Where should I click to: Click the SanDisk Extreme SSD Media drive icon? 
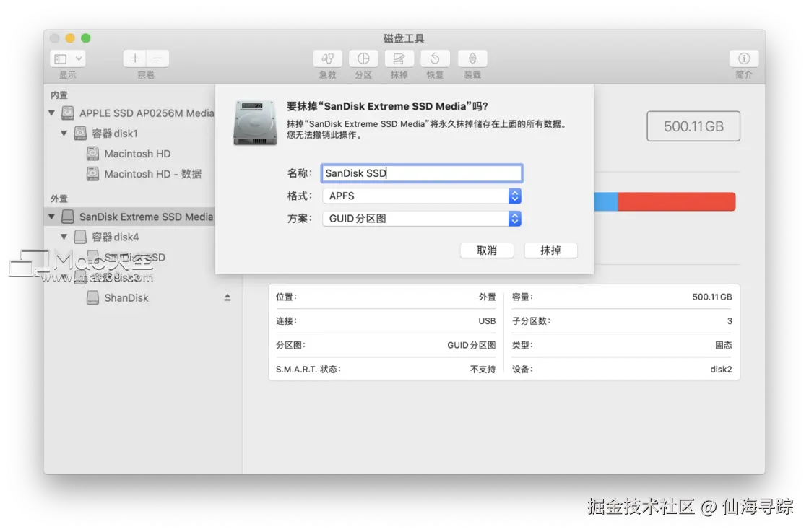pyautogui.click(x=68, y=217)
